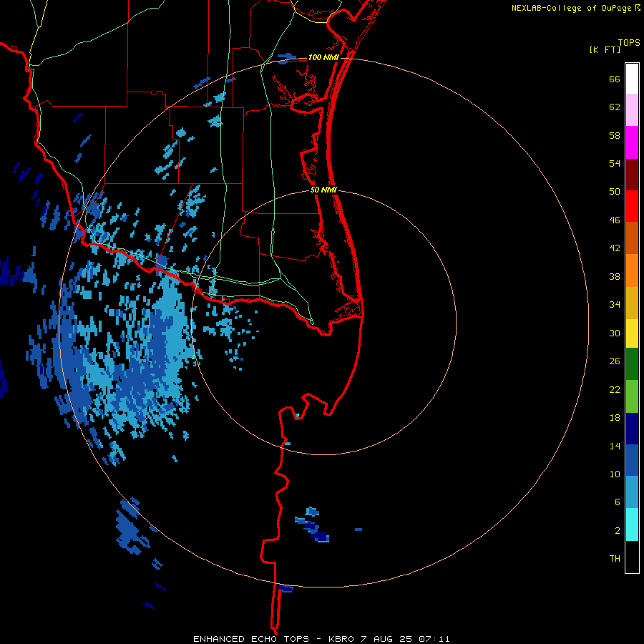
Task: Click the '2' legend value
Action: (x=618, y=531)
